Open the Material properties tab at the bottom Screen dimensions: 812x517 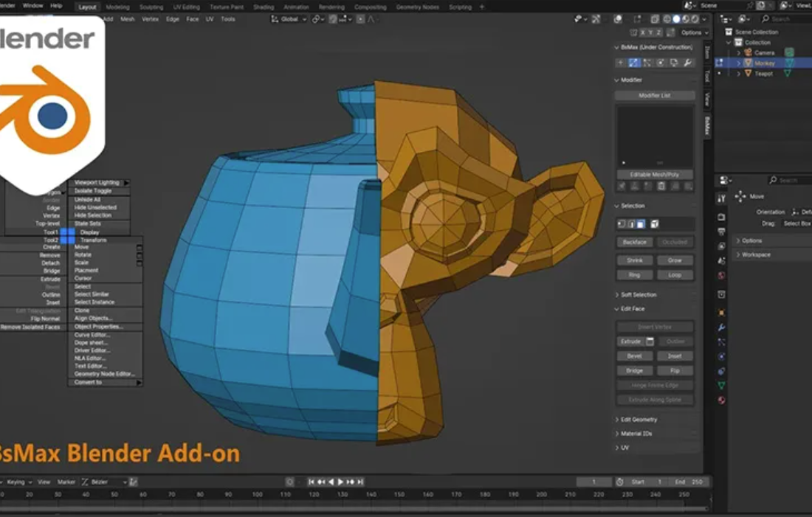(x=721, y=400)
